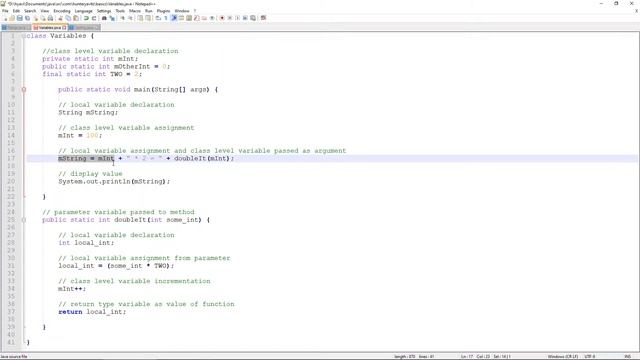Click the Save All toolbar icon
Viewport: 640px width, 360px height.
tap(27, 18)
